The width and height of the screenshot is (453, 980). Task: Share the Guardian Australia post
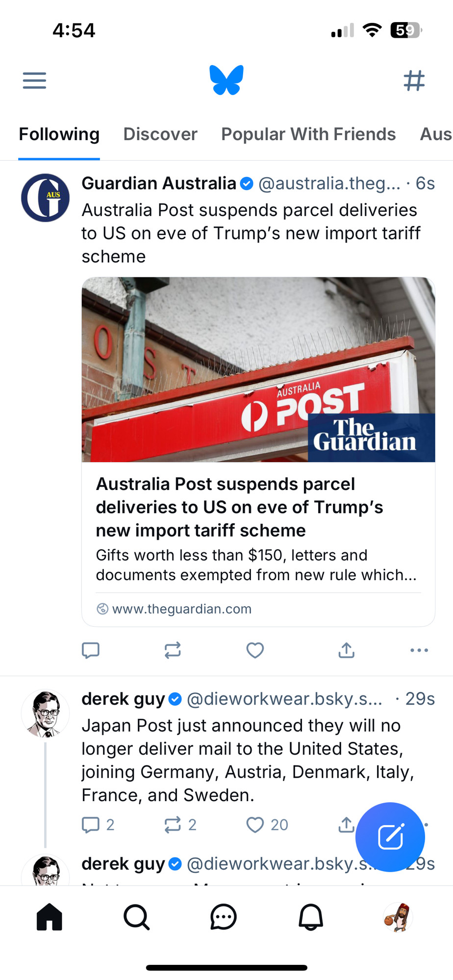(x=347, y=650)
